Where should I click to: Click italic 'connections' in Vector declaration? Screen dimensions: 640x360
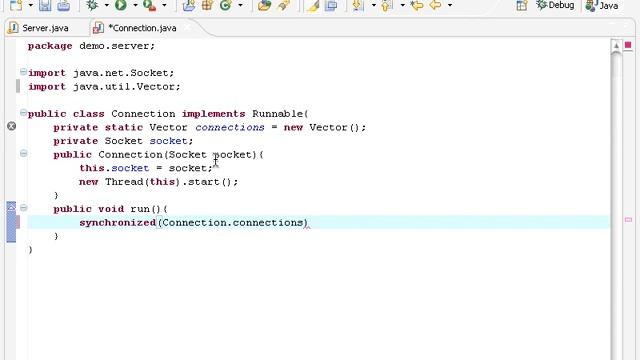click(229, 127)
